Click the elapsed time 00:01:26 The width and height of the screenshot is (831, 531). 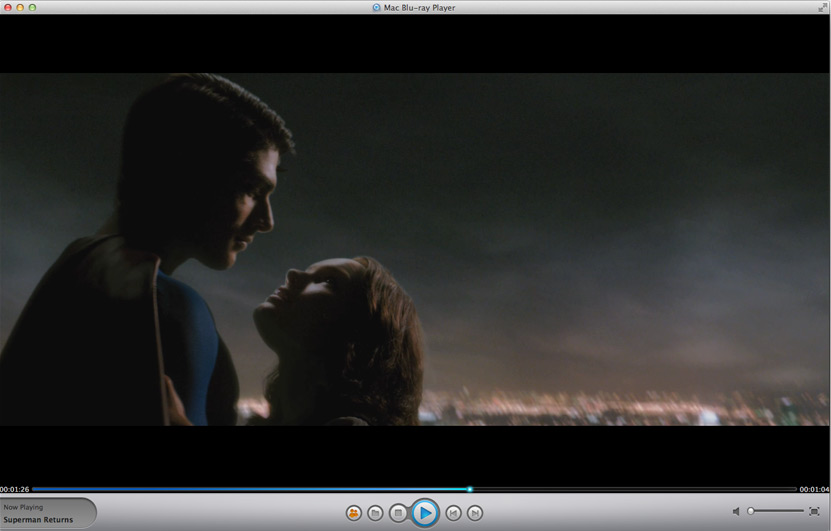coord(15,489)
